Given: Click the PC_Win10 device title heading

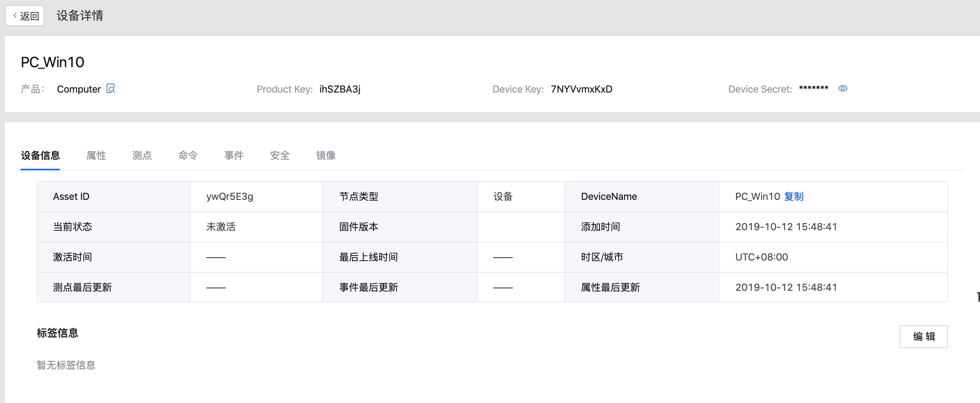Looking at the screenshot, I should 52,62.
